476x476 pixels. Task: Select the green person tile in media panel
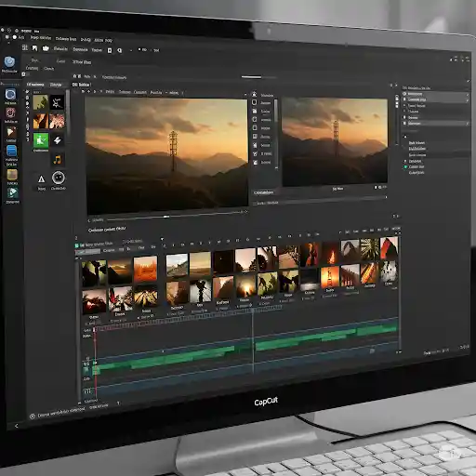[x=41, y=140]
